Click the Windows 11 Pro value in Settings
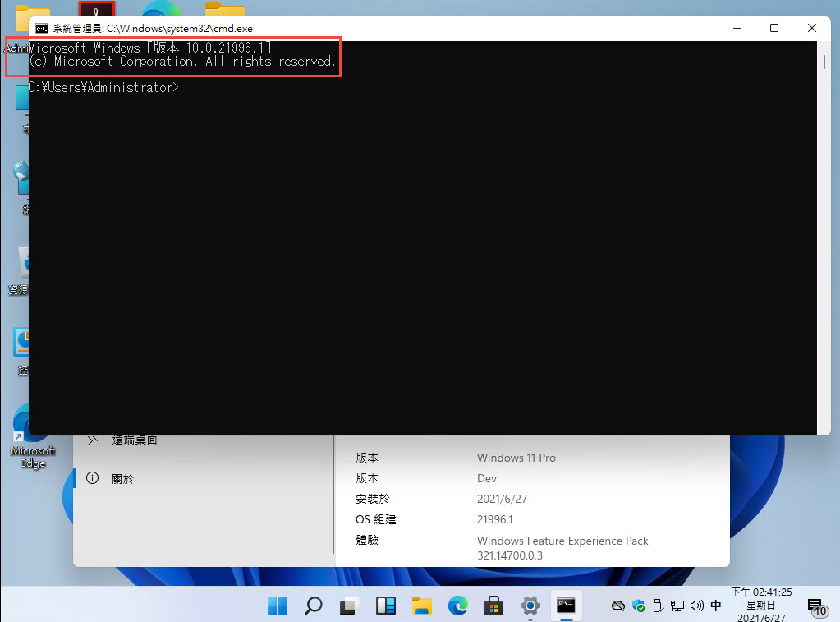This screenshot has width=840, height=622. pos(516,458)
